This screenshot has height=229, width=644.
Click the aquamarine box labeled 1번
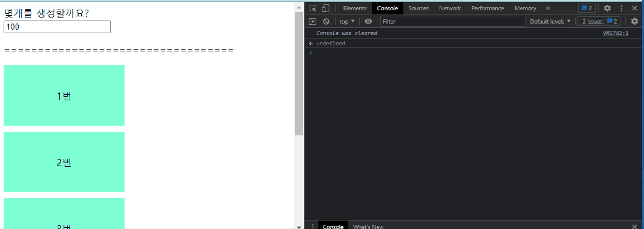(64, 95)
